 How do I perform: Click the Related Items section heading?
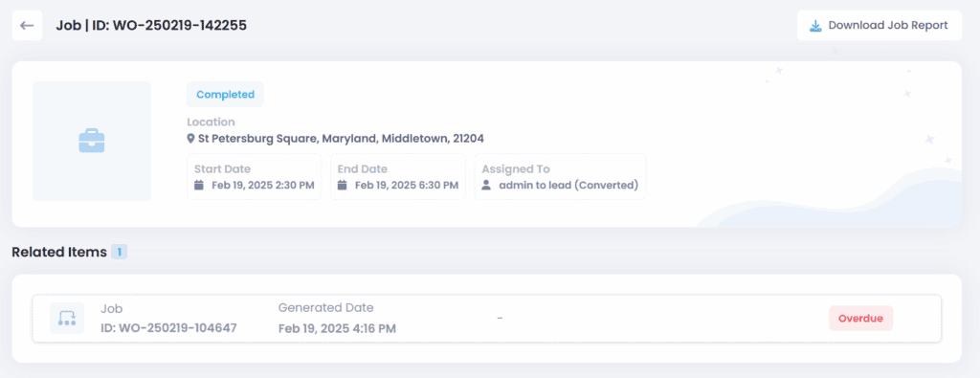(x=59, y=253)
